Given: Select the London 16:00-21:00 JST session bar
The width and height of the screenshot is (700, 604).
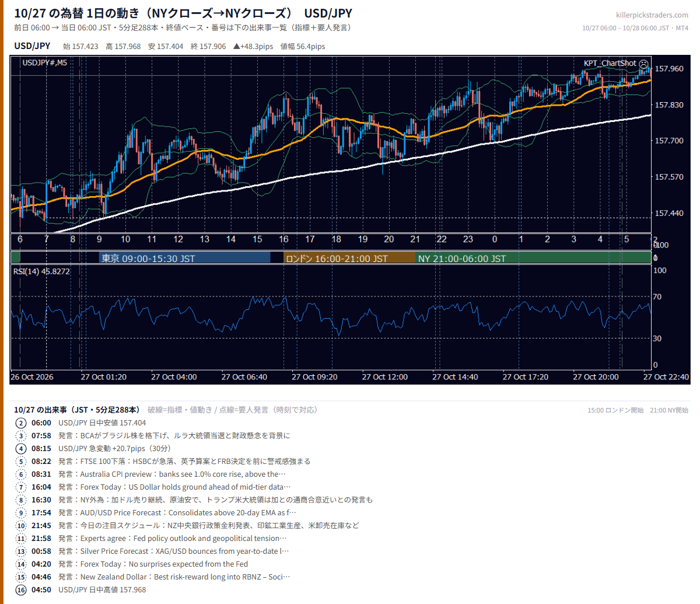Looking at the screenshot, I should (349, 258).
